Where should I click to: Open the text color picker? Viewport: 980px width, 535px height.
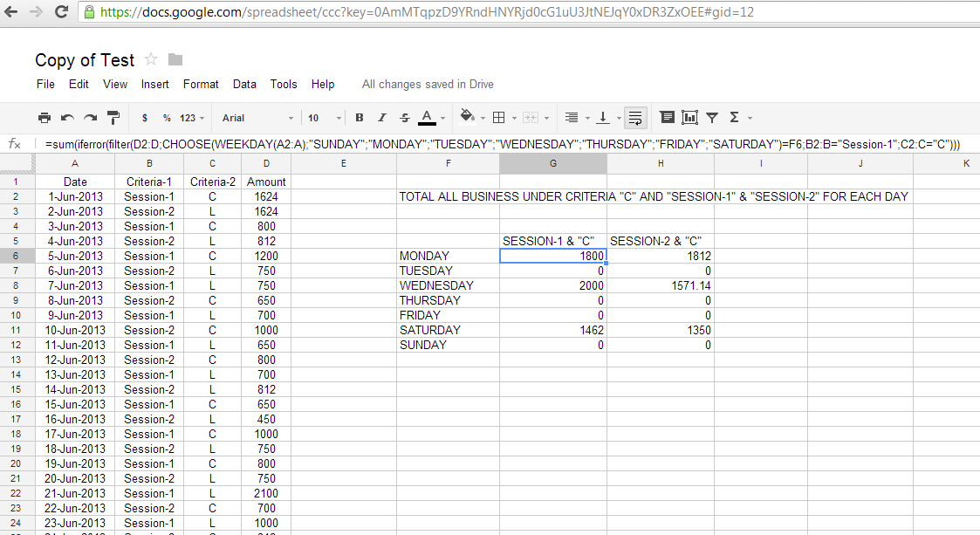click(428, 117)
